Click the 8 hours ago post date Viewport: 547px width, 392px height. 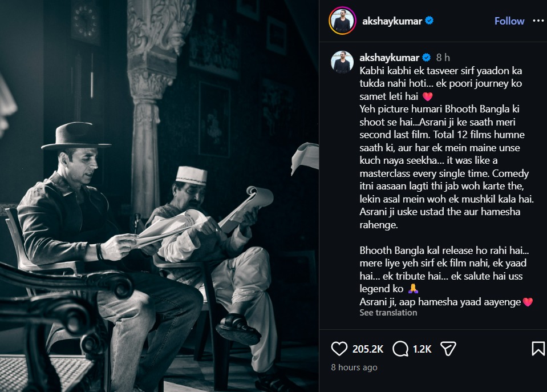354,367
